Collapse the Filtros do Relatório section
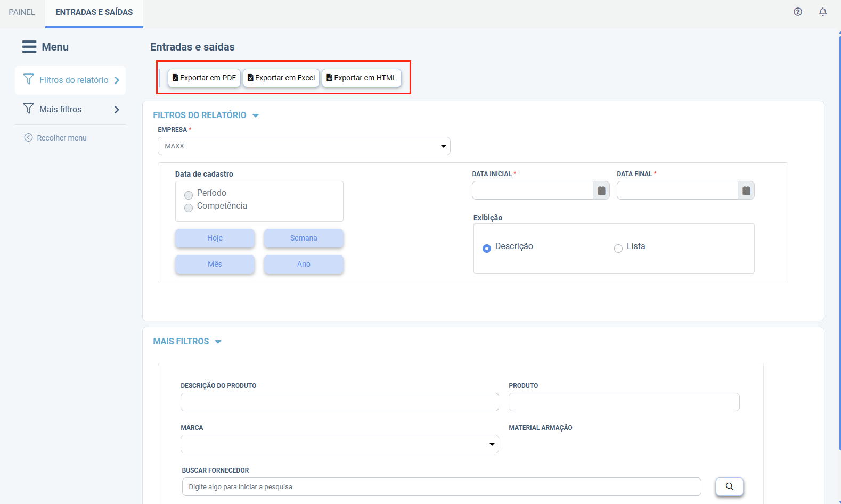 (x=256, y=115)
